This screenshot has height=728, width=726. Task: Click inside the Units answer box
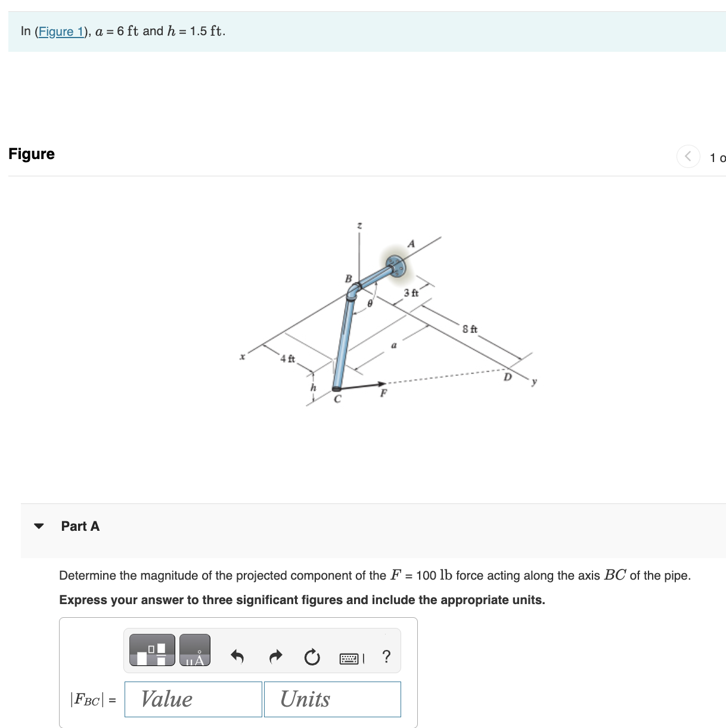tap(332, 699)
